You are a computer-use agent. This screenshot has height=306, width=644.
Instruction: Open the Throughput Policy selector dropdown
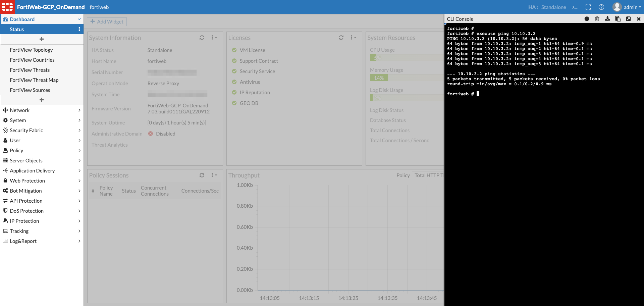pyautogui.click(x=428, y=175)
